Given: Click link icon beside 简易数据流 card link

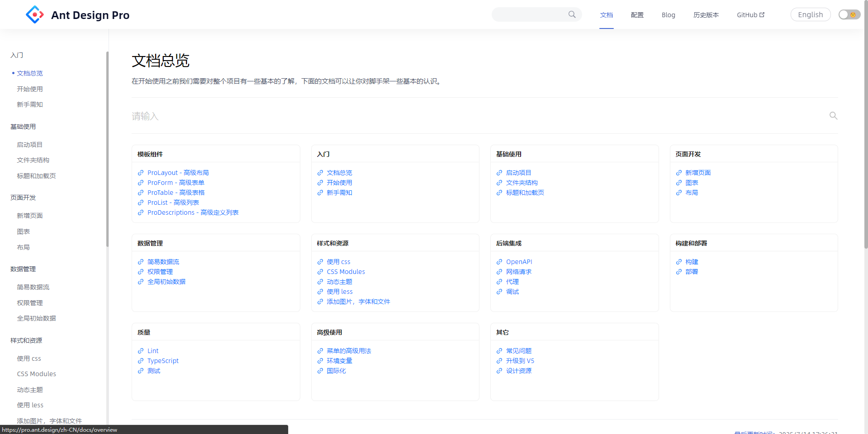Looking at the screenshot, I should pos(141,262).
